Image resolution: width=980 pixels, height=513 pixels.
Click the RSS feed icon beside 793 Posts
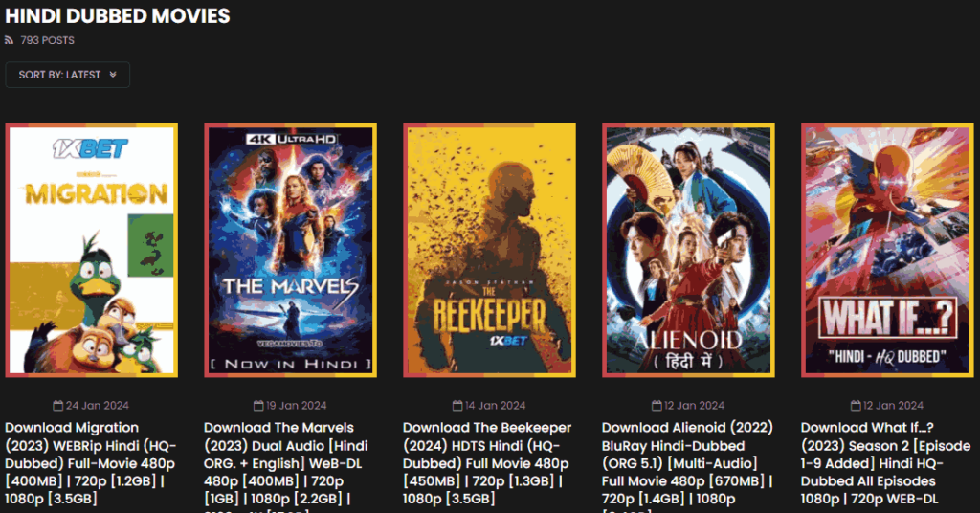pos(9,40)
